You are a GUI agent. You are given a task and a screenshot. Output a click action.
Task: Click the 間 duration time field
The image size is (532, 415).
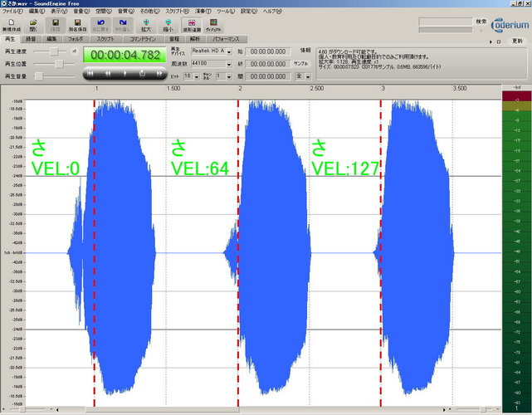268,76
